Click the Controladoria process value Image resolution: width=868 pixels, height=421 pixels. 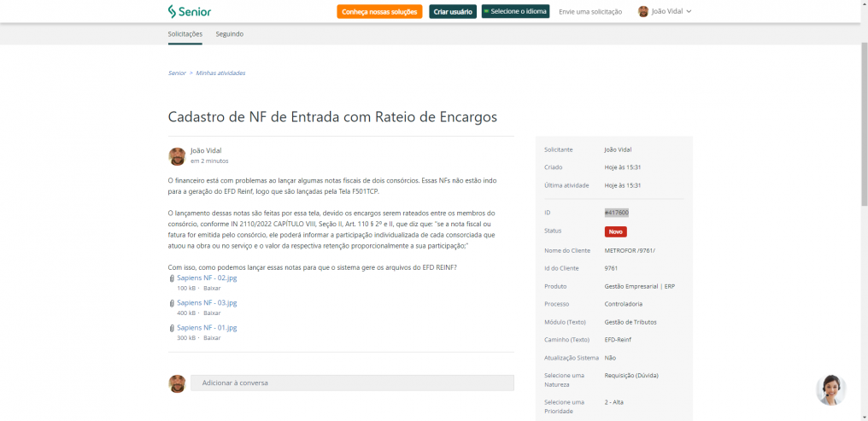tap(624, 304)
